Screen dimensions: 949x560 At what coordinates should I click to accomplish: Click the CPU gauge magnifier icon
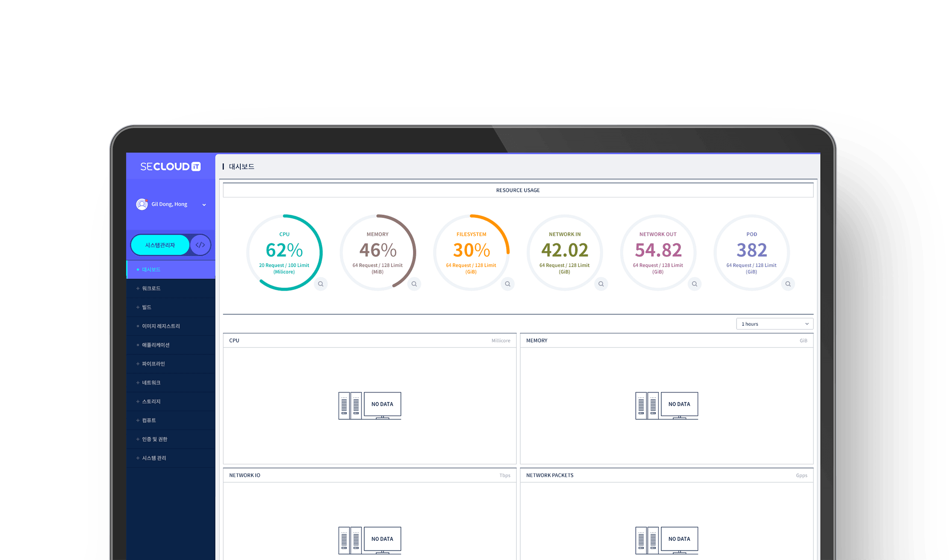tap(321, 284)
